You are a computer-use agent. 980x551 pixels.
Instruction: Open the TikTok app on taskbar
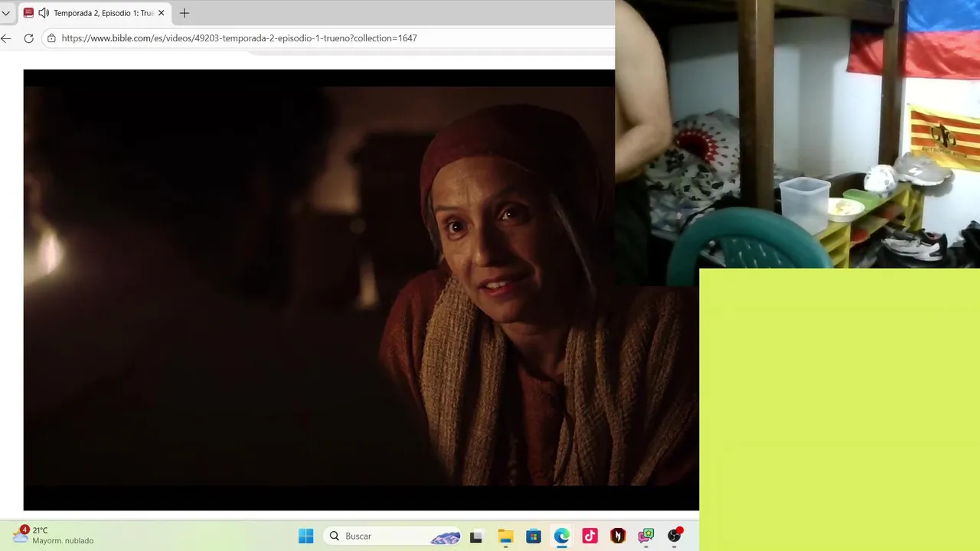pyautogui.click(x=590, y=536)
